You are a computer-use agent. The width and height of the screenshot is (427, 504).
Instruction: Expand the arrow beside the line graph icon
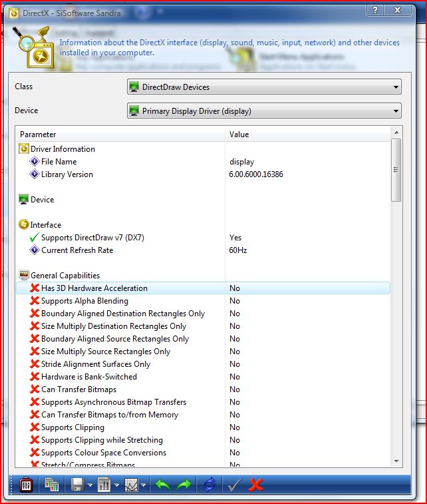(x=143, y=485)
